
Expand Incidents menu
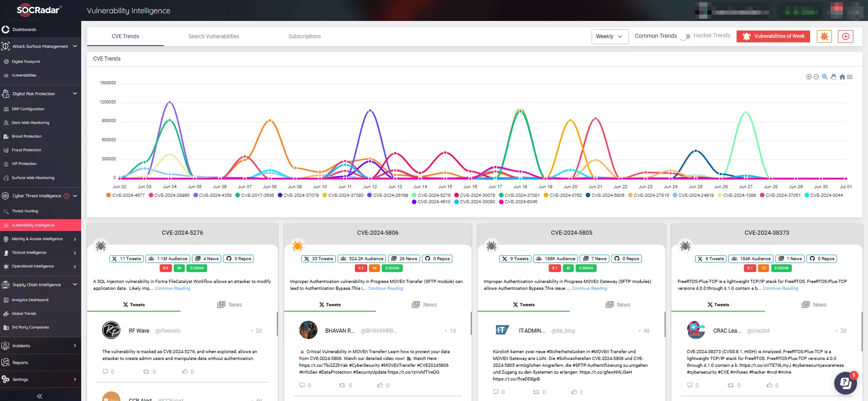click(x=75, y=346)
